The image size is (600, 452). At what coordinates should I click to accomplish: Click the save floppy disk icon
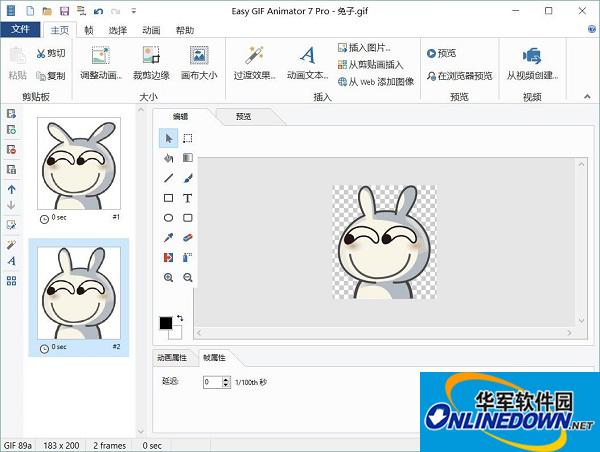click(x=64, y=11)
